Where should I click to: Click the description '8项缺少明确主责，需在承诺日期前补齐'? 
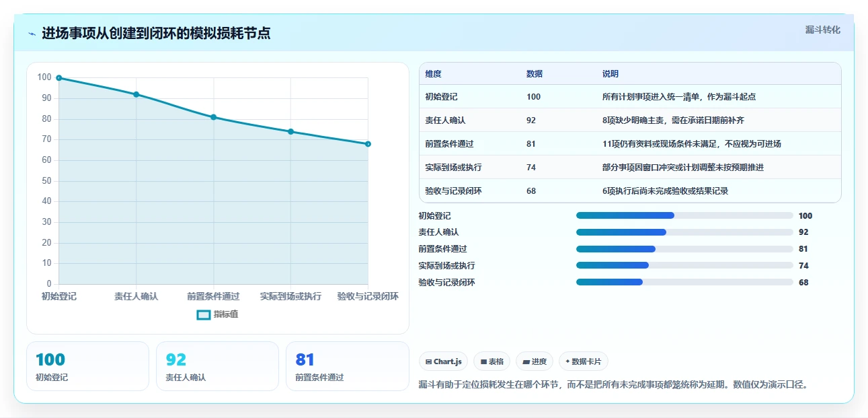click(673, 120)
